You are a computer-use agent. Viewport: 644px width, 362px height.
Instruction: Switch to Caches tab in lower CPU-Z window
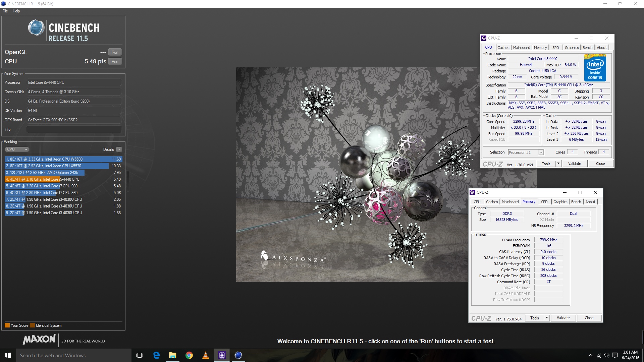click(492, 202)
